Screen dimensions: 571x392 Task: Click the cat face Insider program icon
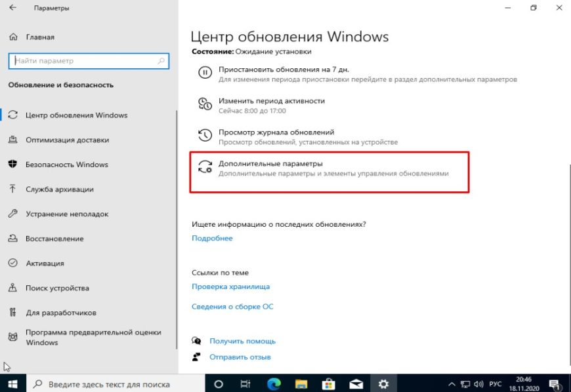12,337
